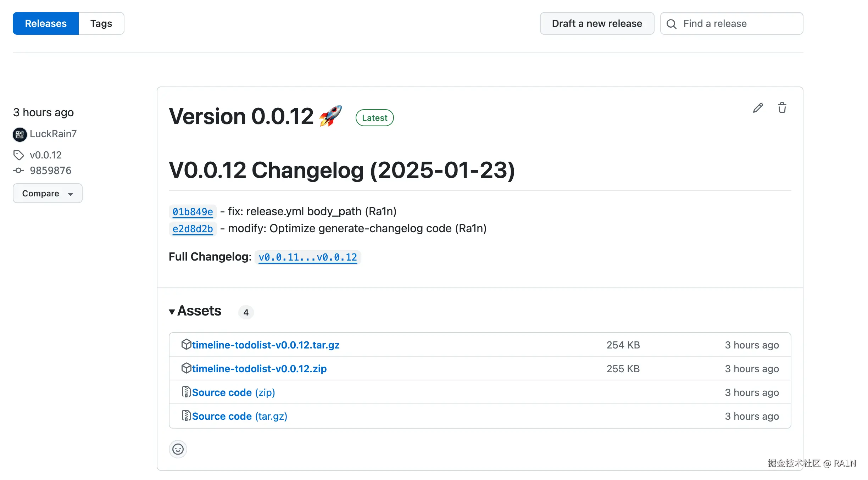Open the Compare dropdown
This screenshot has height=480, width=868.
48,193
